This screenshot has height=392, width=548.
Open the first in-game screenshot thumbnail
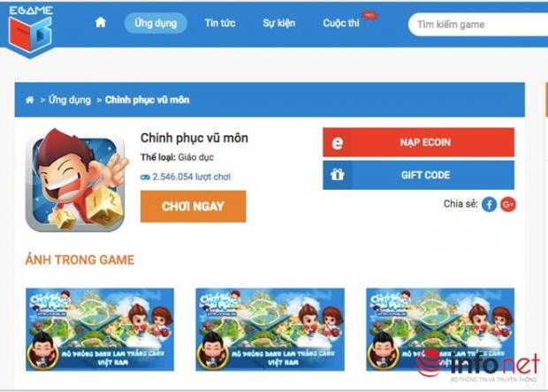click(x=100, y=329)
